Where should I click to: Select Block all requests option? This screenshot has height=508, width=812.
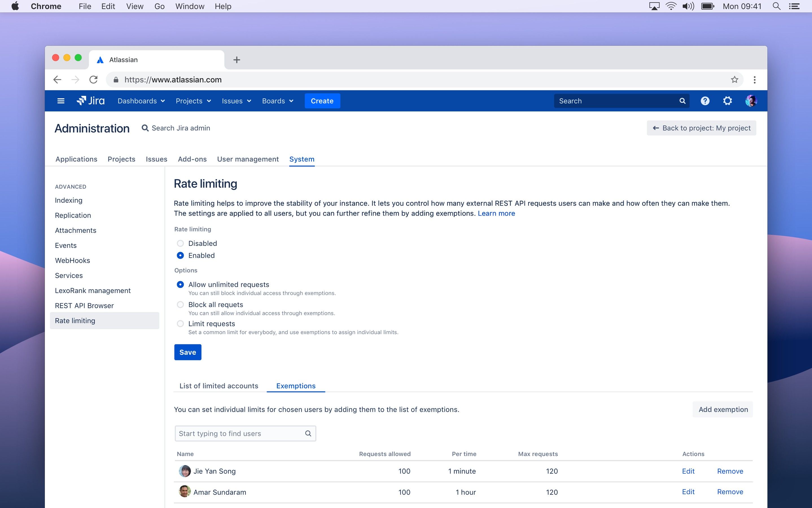point(180,305)
